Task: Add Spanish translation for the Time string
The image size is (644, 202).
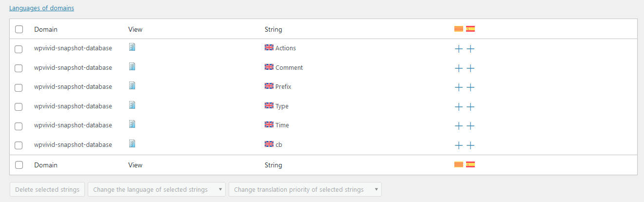Action: 470,126
